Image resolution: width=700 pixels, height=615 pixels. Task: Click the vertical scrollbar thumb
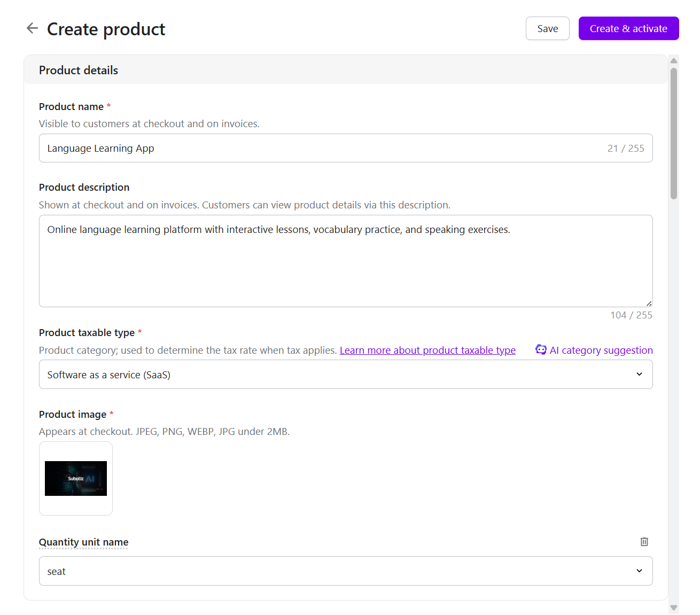pyautogui.click(x=674, y=134)
